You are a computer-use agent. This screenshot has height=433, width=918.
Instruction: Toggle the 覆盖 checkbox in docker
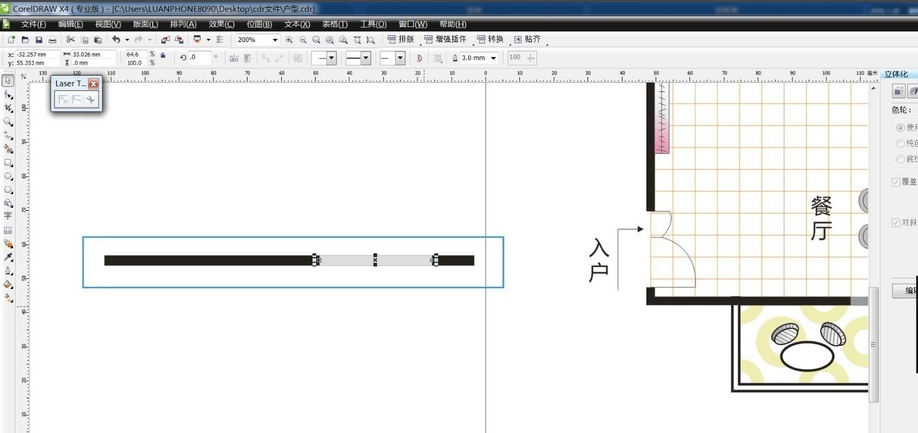tap(896, 182)
